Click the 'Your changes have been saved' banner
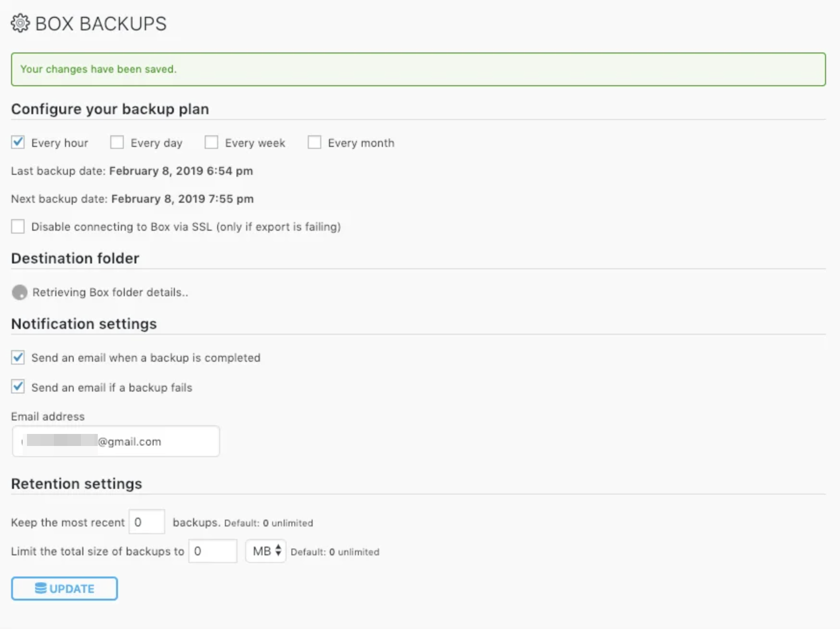 (x=418, y=69)
